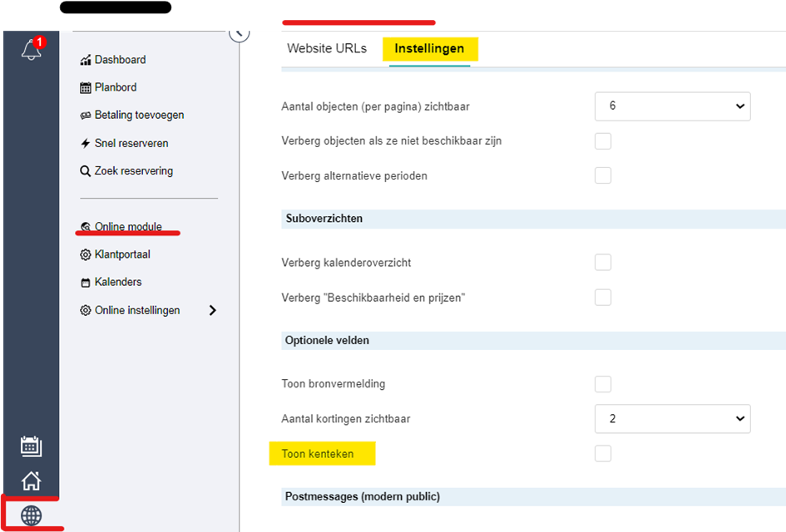Select the Instellingen tab
Image resolution: width=786 pixels, height=532 pixels.
[x=429, y=48]
